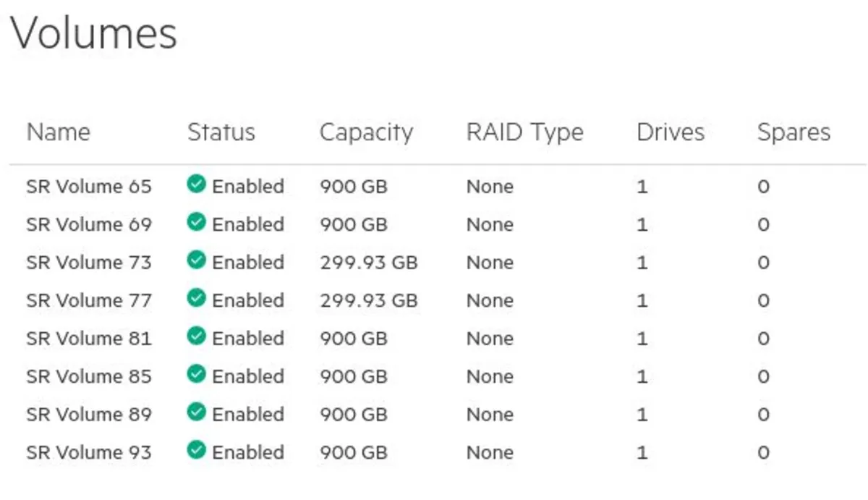Click the Name column header

click(58, 132)
